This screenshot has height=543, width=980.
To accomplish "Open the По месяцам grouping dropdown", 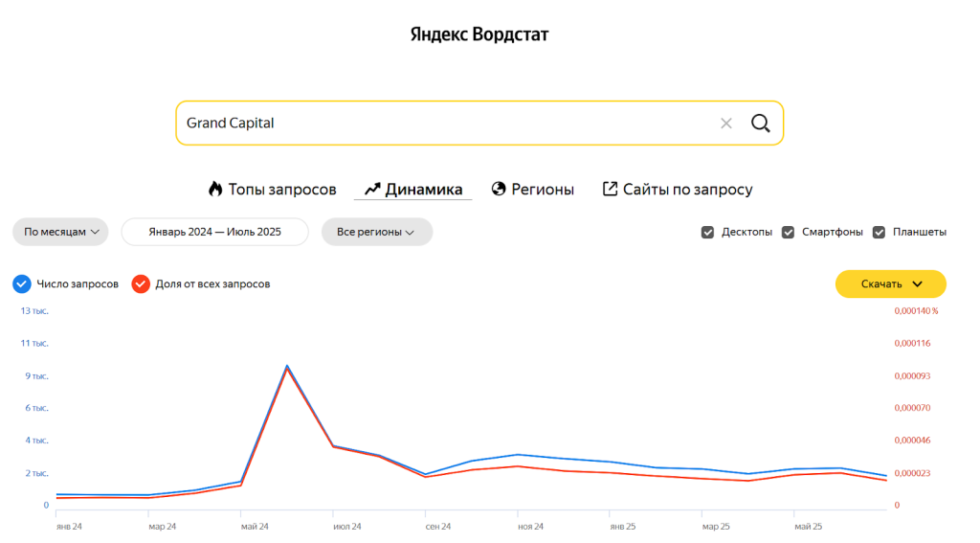I will 60,232.
